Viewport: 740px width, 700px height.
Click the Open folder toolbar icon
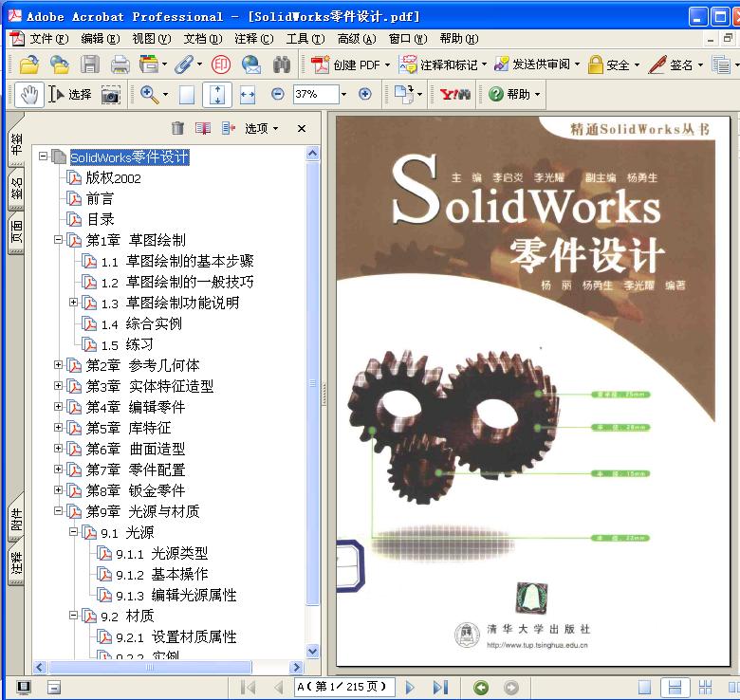tap(29, 64)
